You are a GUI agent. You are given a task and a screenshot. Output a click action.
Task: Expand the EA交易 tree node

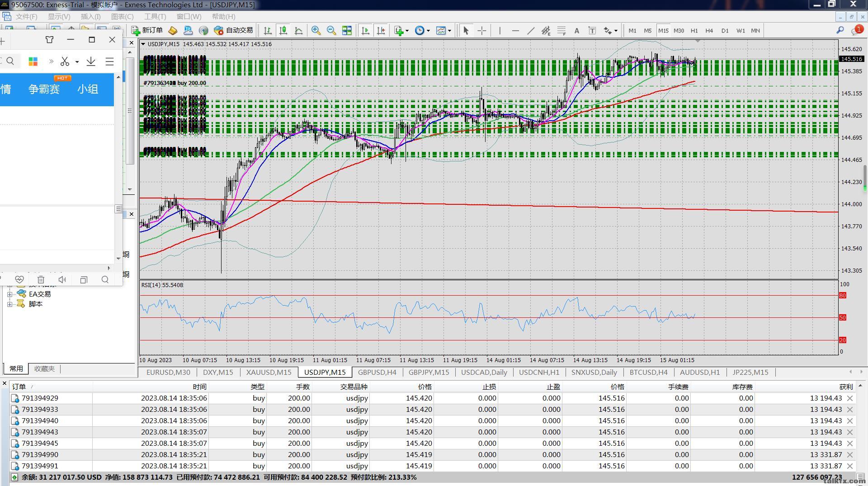tap(9, 294)
